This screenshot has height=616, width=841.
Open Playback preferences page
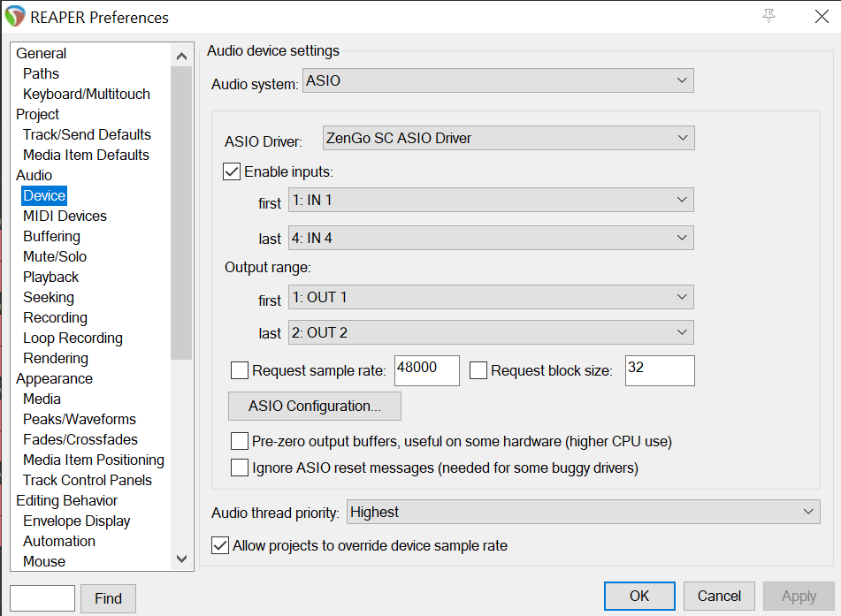click(51, 278)
